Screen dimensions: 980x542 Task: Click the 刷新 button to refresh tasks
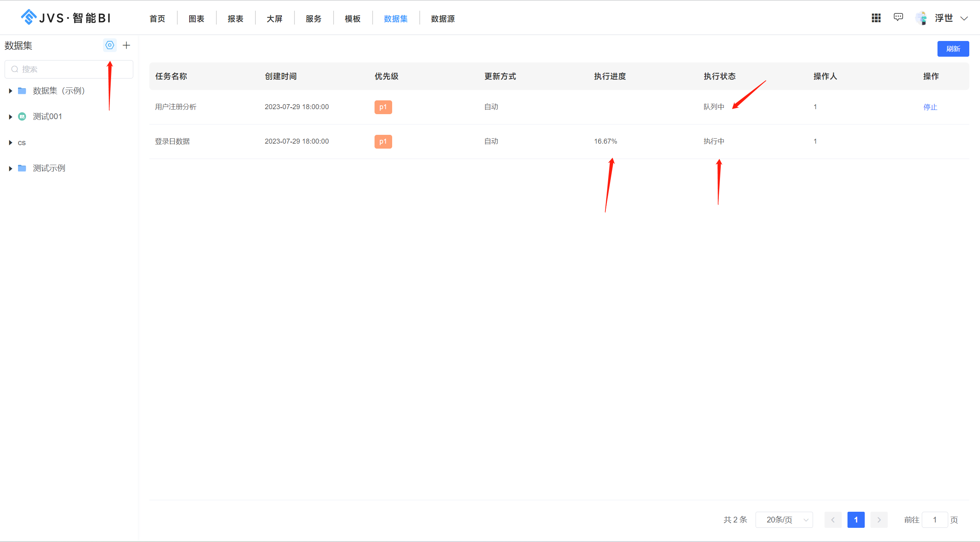click(953, 49)
